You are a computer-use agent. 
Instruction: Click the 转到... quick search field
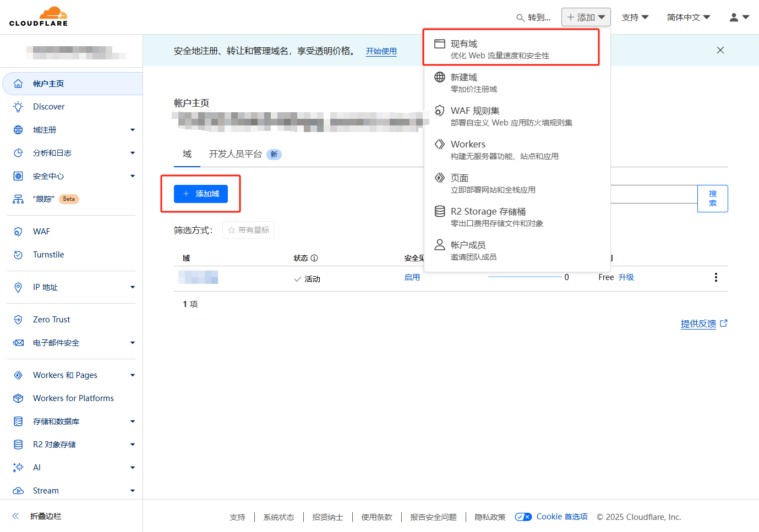click(x=533, y=18)
